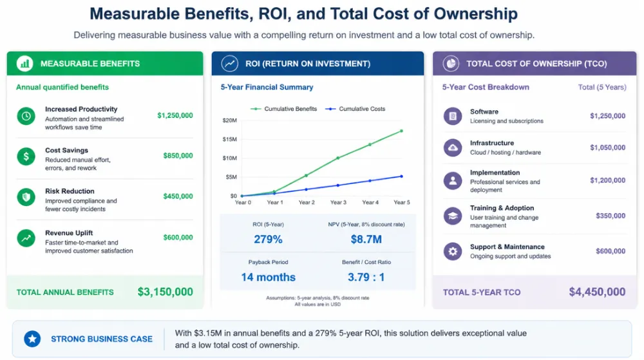This screenshot has height=360, width=644.
Task: Click the Infrastructure row title
Action: point(491,143)
